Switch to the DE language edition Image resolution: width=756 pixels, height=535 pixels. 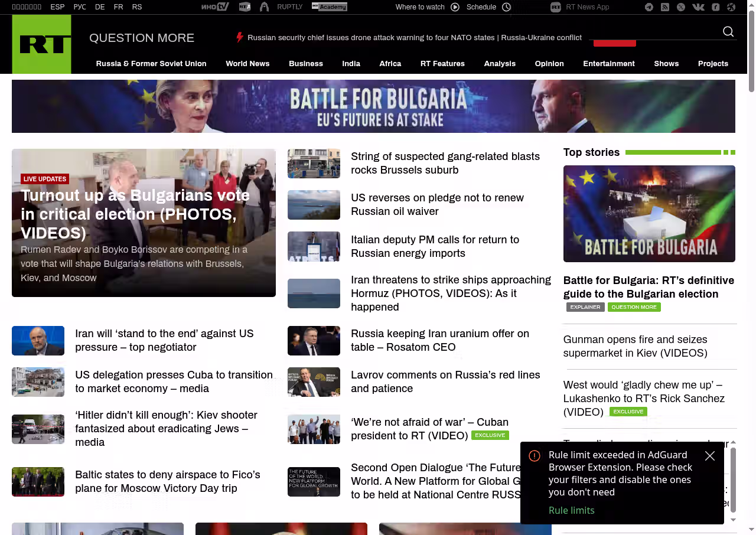100,7
